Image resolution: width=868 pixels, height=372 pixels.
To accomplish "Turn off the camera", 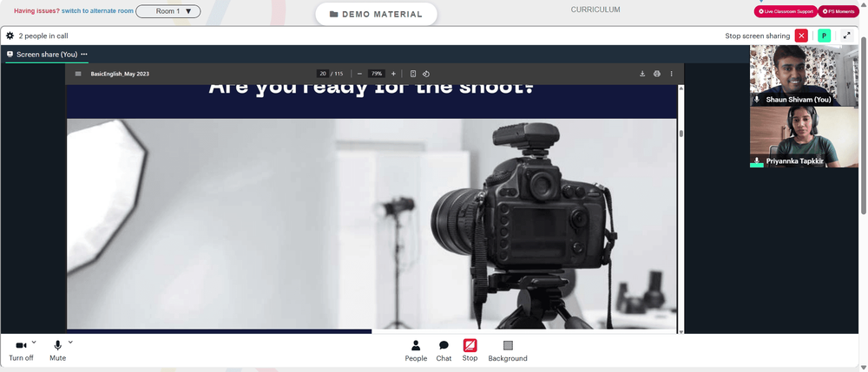I will pyautogui.click(x=21, y=351).
